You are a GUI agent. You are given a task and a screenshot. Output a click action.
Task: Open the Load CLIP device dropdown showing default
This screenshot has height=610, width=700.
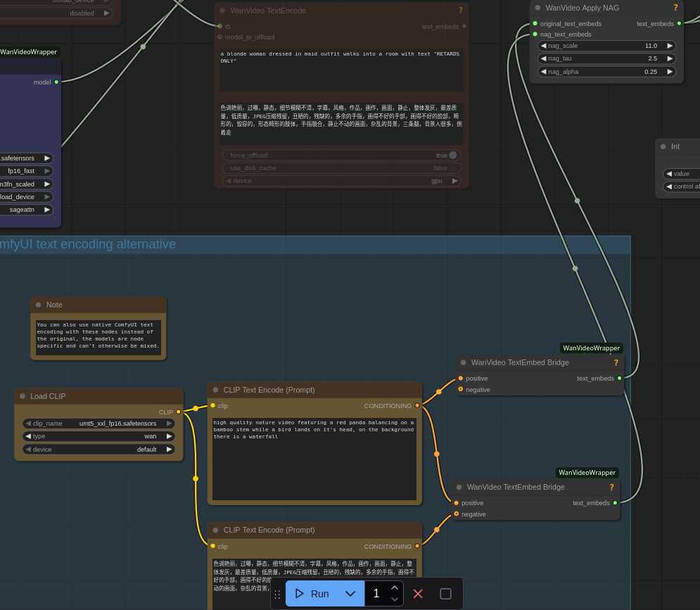pos(98,450)
